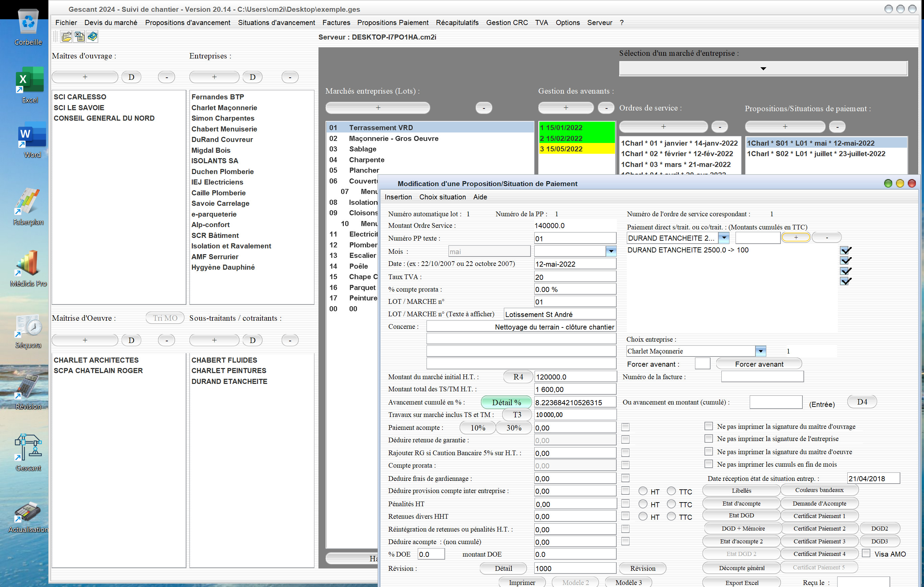This screenshot has height=587, width=924.
Task: Select the green avenant row 1 15/01/2022
Action: [577, 127]
